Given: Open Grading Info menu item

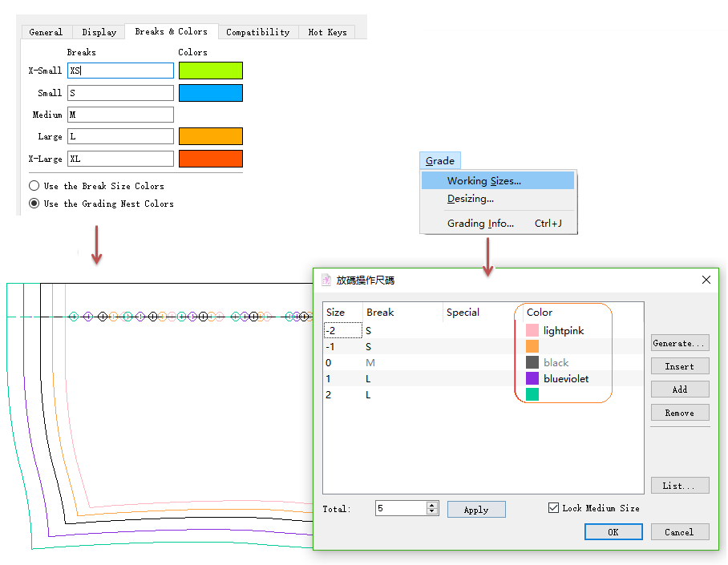Looking at the screenshot, I should click(481, 224).
